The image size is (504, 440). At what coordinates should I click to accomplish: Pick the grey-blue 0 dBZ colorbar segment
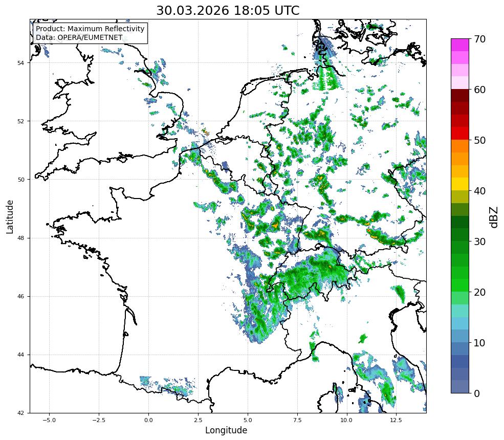(460, 387)
